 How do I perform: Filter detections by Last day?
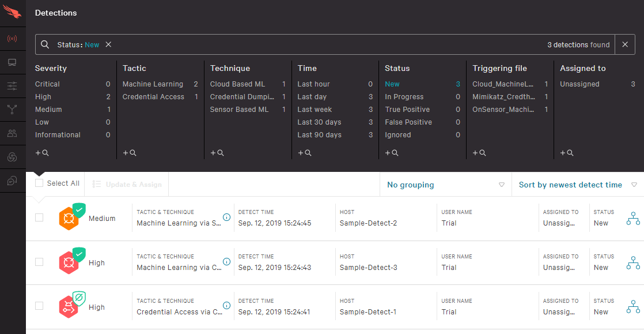pyautogui.click(x=313, y=96)
